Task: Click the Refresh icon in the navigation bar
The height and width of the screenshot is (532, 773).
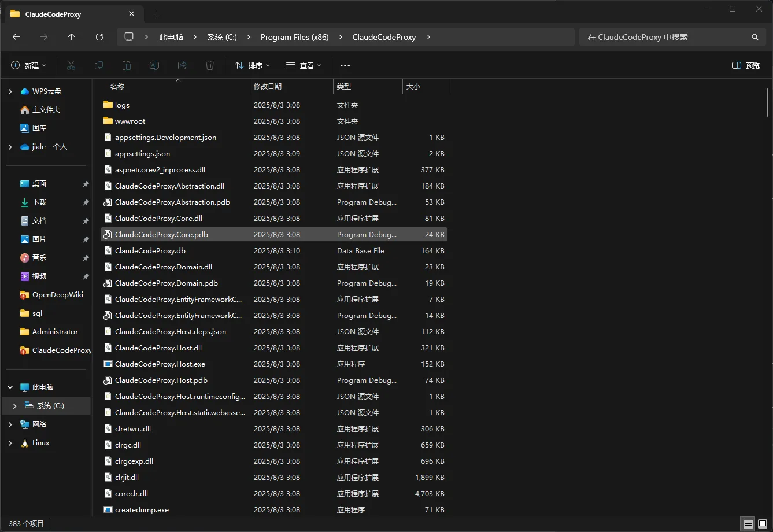Action: point(99,37)
